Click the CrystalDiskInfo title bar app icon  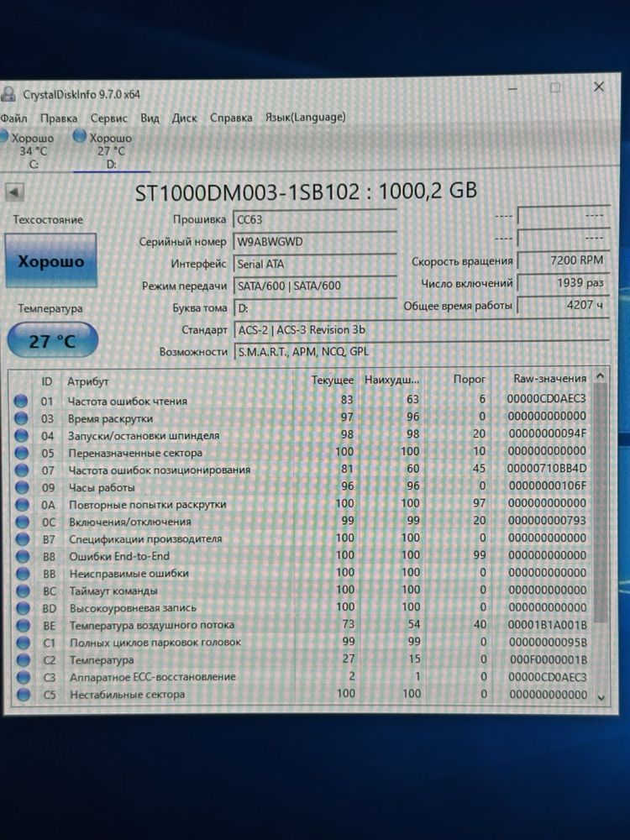[x=8, y=94]
